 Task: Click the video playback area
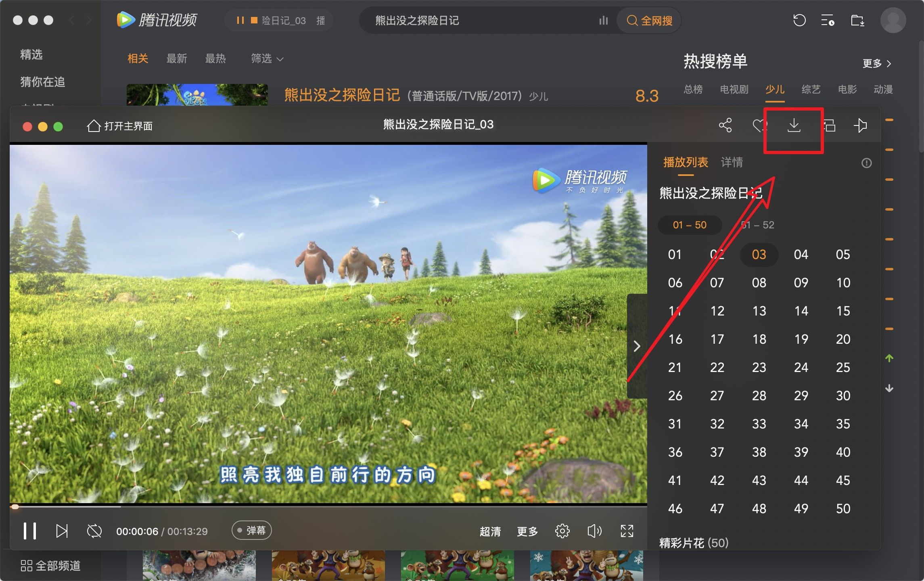tap(328, 324)
